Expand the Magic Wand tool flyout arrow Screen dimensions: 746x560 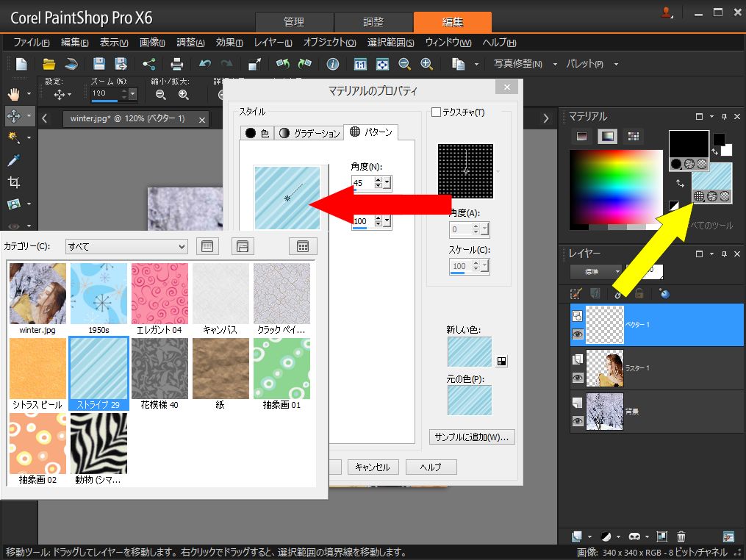tap(29, 138)
